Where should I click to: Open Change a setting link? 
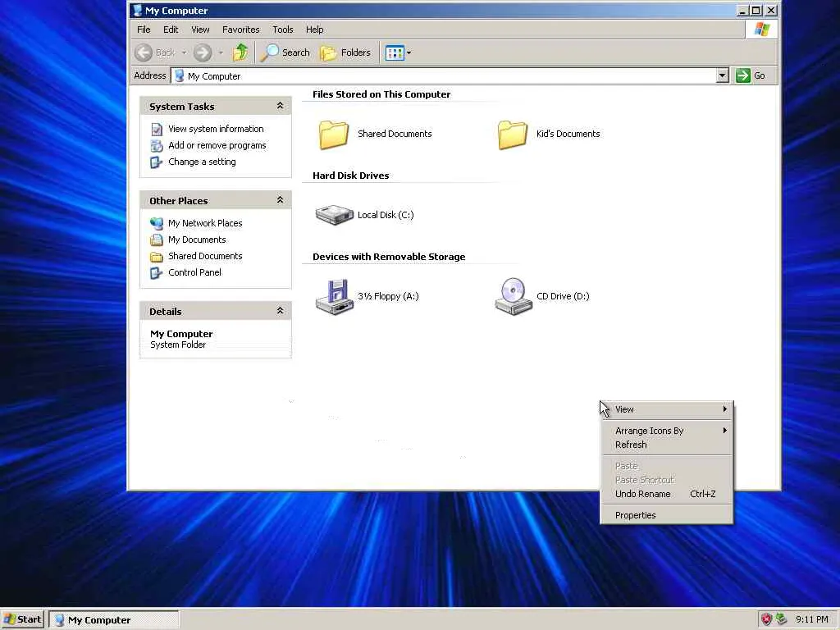tap(202, 162)
